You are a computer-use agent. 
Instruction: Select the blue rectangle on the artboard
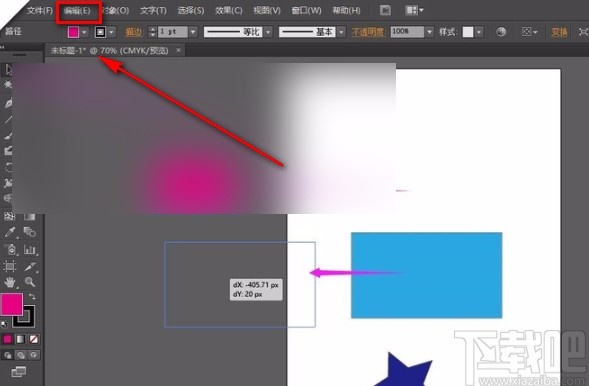426,275
